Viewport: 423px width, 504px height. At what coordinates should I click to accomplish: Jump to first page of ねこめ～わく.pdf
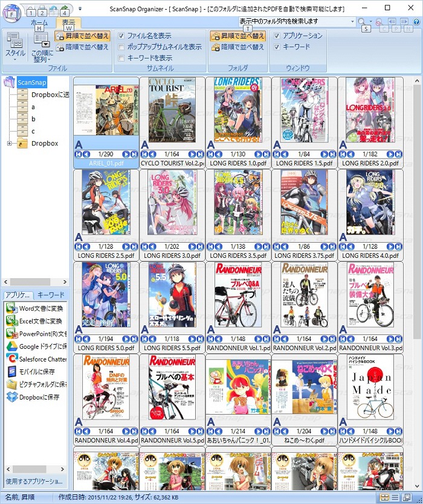click(277, 432)
